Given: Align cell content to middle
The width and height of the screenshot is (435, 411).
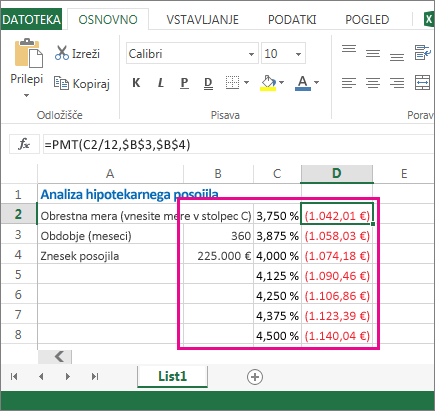Looking at the screenshot, I should (373, 53).
